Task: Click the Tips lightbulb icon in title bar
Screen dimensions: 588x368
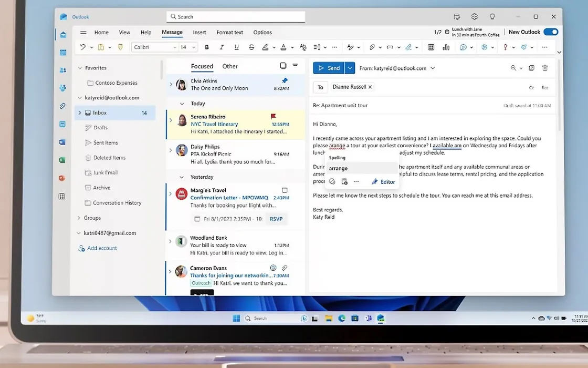Action: tap(492, 16)
